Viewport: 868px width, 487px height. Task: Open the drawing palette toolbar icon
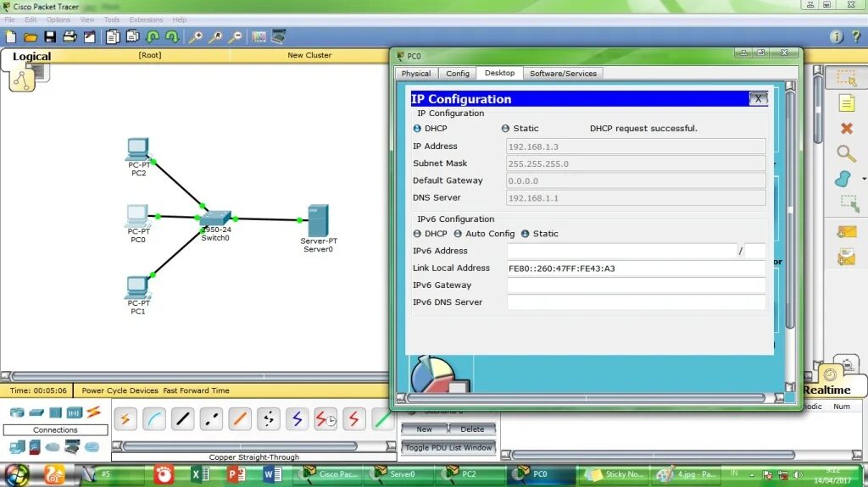coord(259,37)
